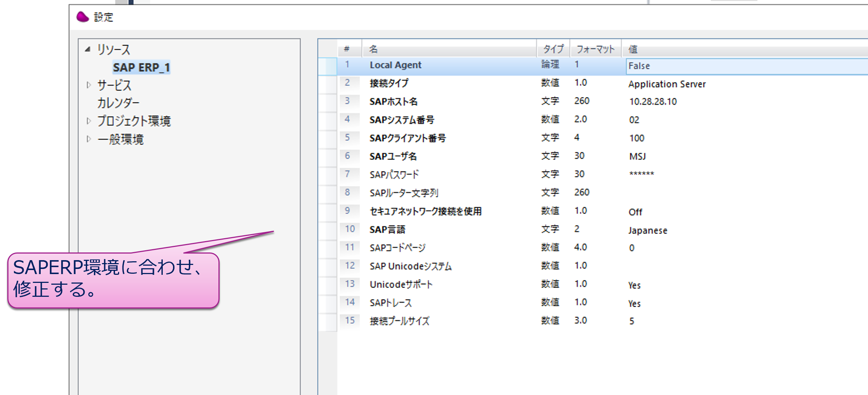Expand the サービス tree node

tap(88, 85)
